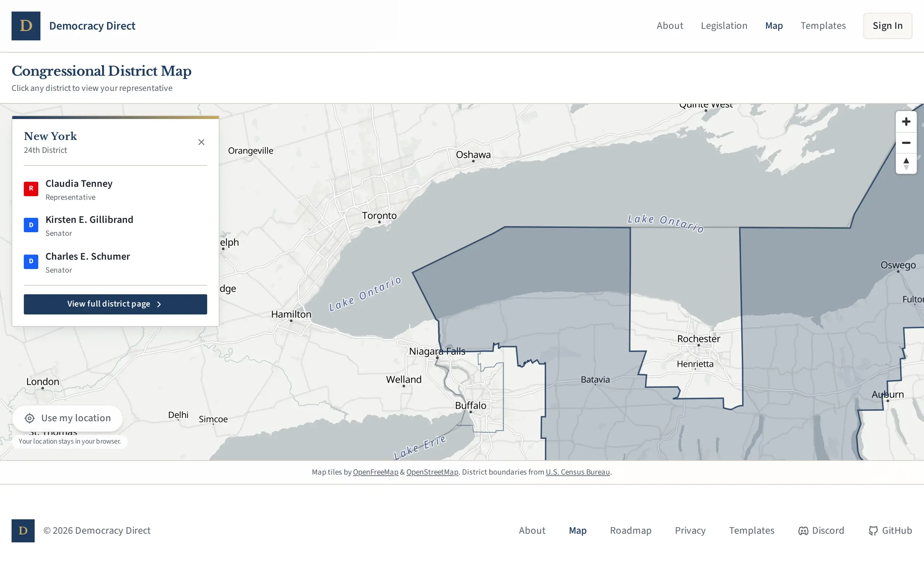Viewport: 924px width, 577px height.
Task: Zoom in using the plus control
Action: (906, 122)
